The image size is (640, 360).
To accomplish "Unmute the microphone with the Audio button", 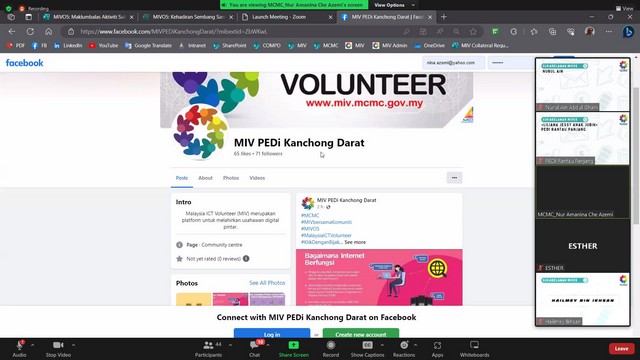I will click(x=19, y=349).
